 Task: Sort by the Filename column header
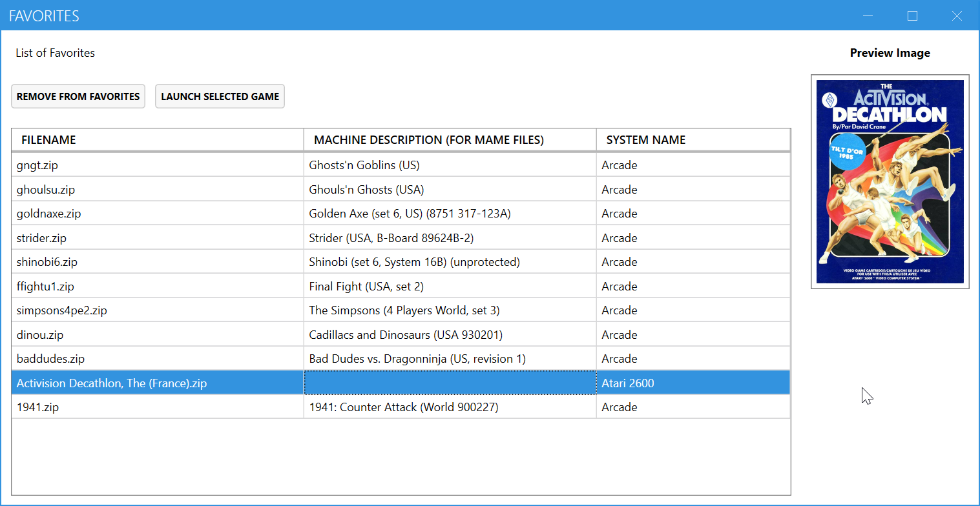[158, 140]
